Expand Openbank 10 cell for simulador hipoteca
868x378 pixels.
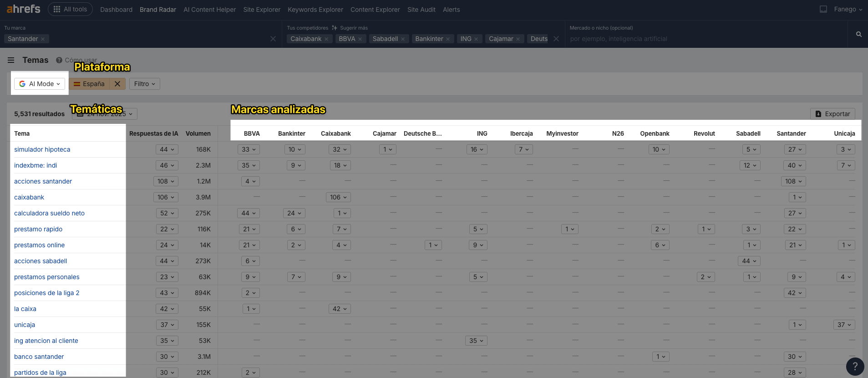click(x=659, y=149)
